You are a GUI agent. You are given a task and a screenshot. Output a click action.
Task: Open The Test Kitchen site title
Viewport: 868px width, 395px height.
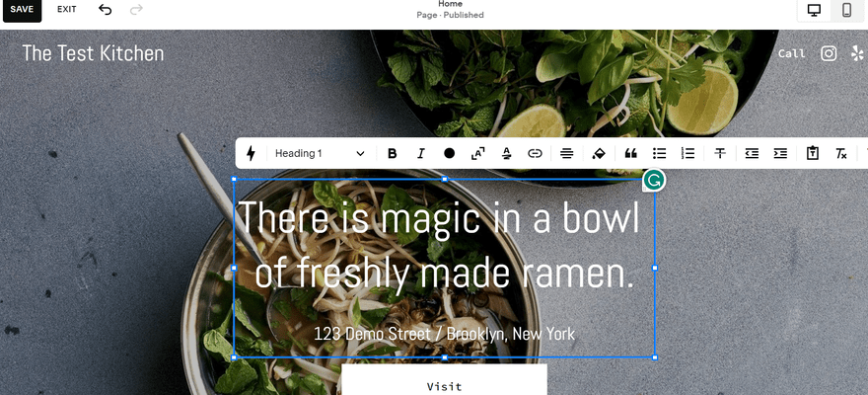[x=93, y=53]
